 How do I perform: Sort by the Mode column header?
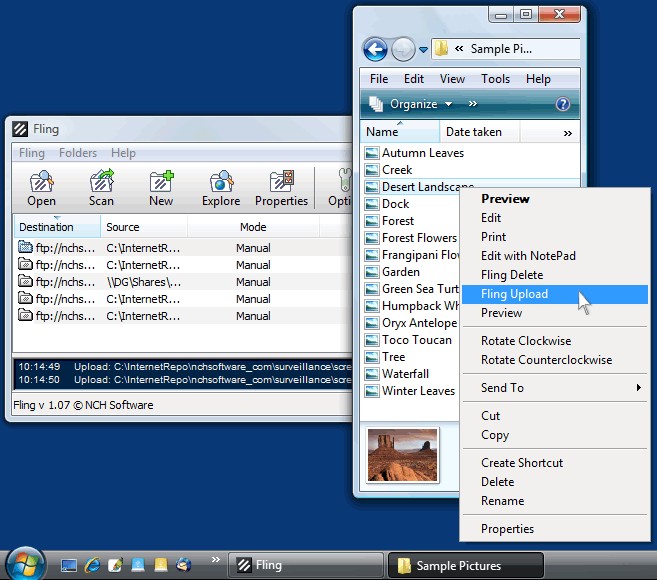pos(253,227)
